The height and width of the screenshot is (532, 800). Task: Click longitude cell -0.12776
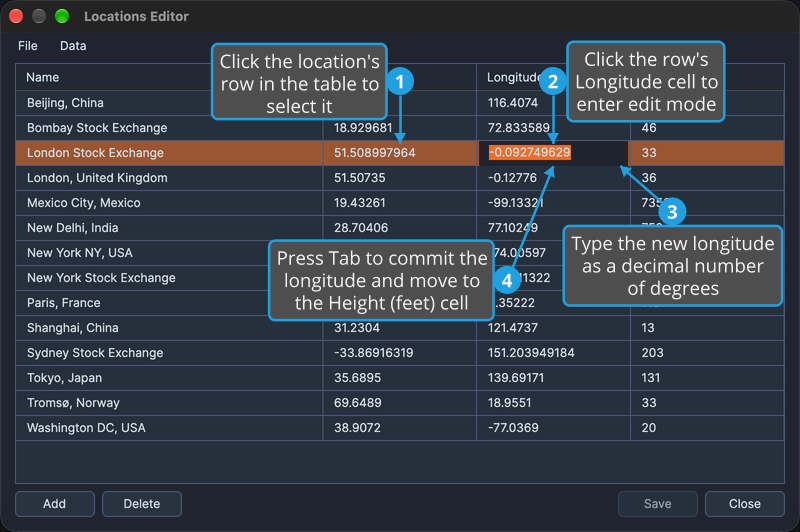[554, 178]
